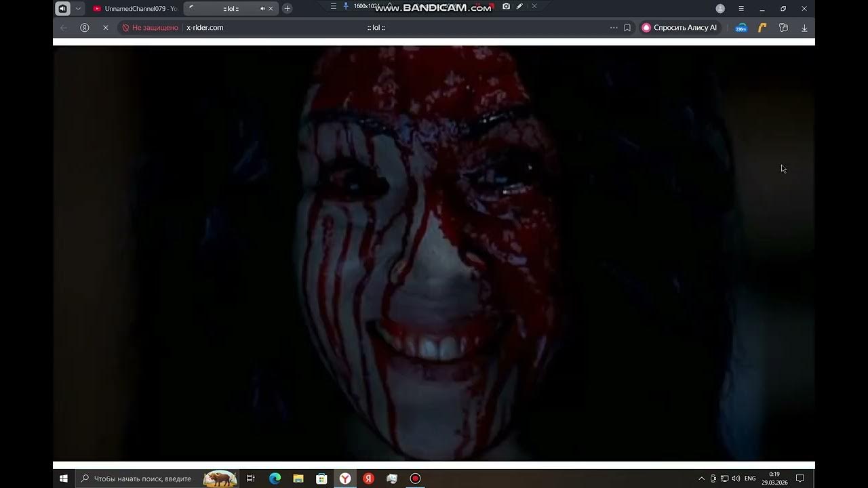Mute the ':: lol ::' tab audio
Screen dimensions: 868x488
tap(262, 9)
